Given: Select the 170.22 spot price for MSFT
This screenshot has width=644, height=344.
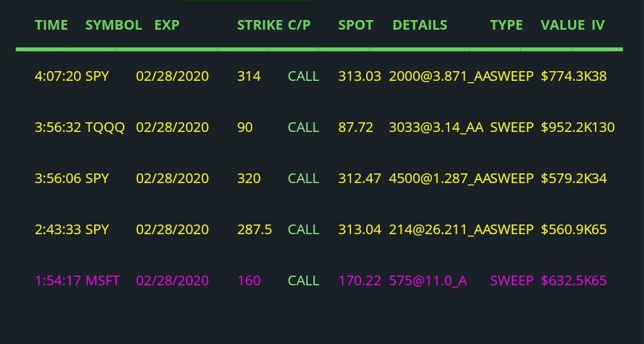Looking at the screenshot, I should [360, 280].
